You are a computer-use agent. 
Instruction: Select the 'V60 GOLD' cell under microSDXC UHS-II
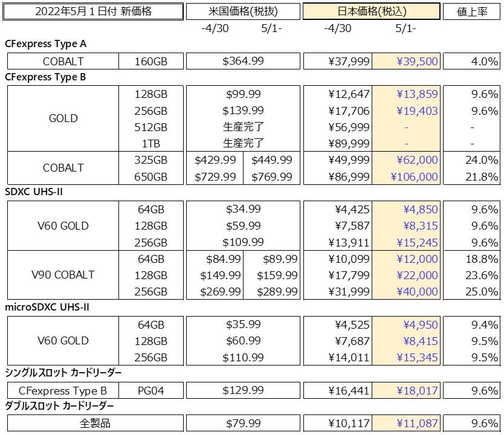click(63, 341)
